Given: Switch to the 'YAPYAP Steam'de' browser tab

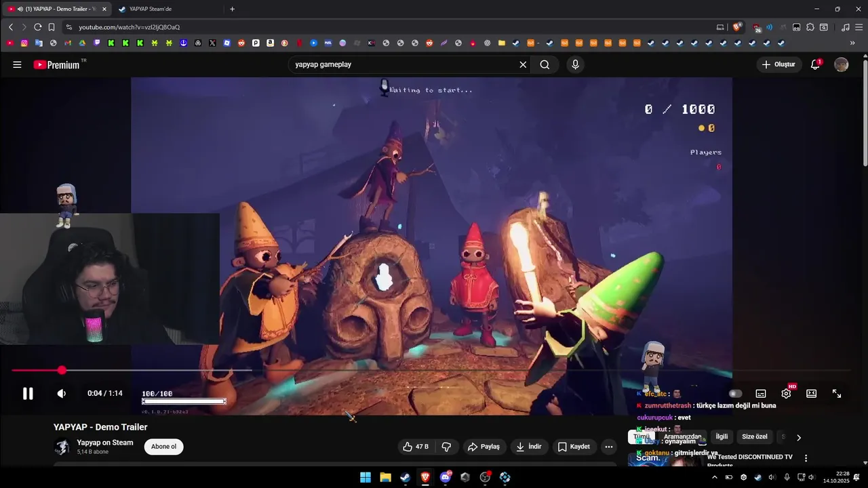Looking at the screenshot, I should pyautogui.click(x=151, y=9).
